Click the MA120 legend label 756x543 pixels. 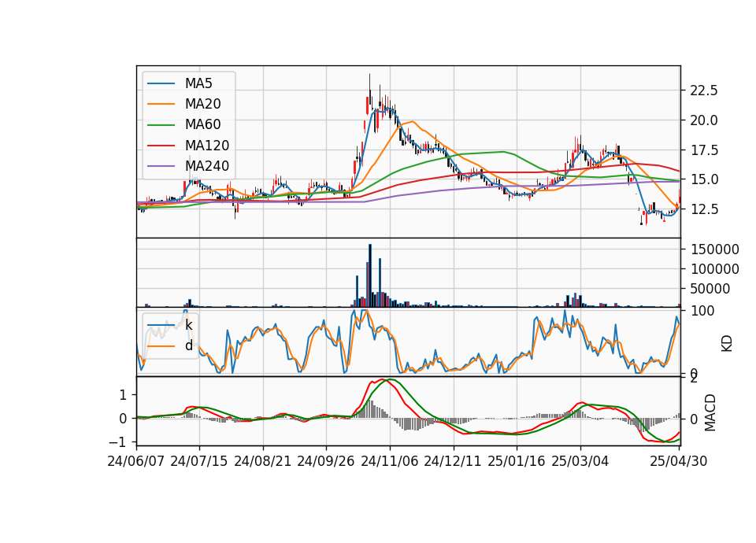pyautogui.click(x=207, y=146)
